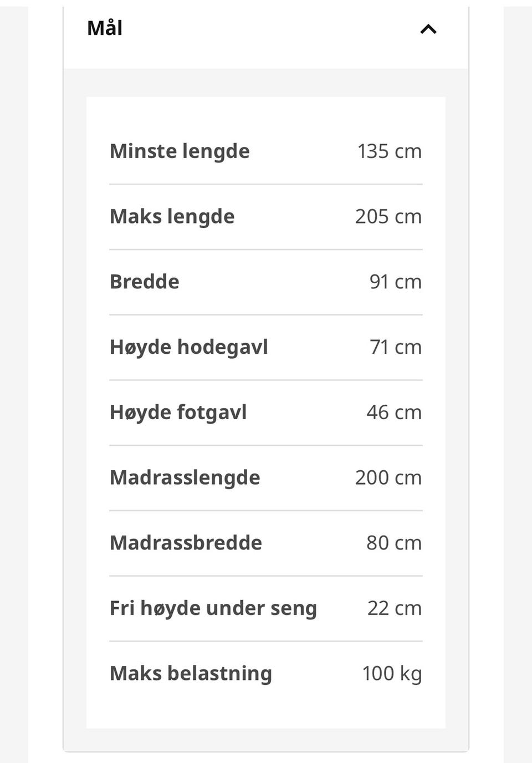Click the 80 cm value
532x763 pixels.
394,543
